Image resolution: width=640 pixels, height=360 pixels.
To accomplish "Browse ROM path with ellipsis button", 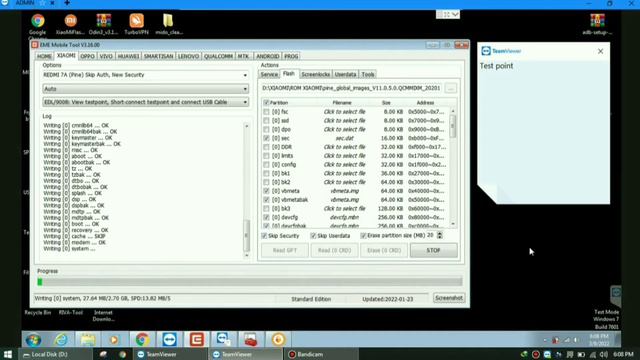I will tap(451, 88).
